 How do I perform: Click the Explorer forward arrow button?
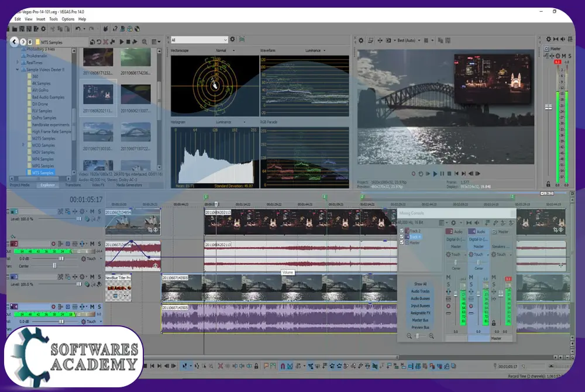tap(23, 42)
